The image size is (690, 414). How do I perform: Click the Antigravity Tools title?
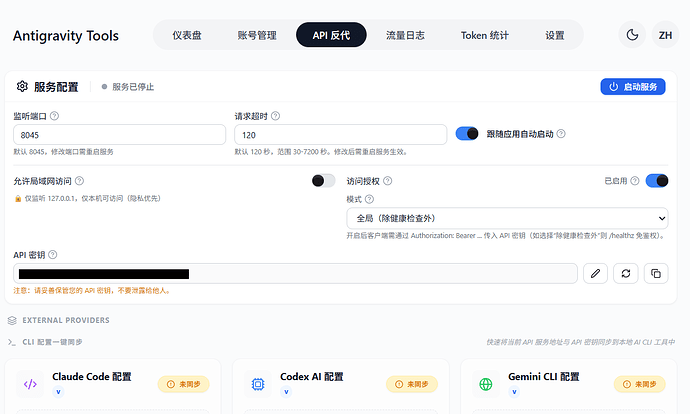pyautogui.click(x=66, y=35)
